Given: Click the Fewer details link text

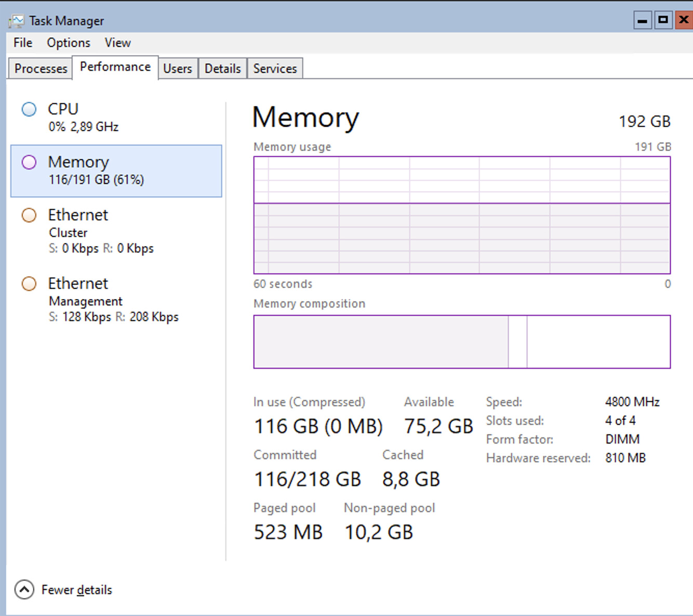Looking at the screenshot, I should 77,590.
